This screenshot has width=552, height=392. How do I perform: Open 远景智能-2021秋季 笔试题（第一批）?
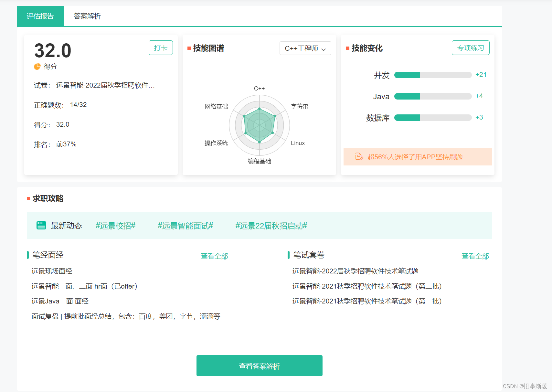[x=367, y=301]
